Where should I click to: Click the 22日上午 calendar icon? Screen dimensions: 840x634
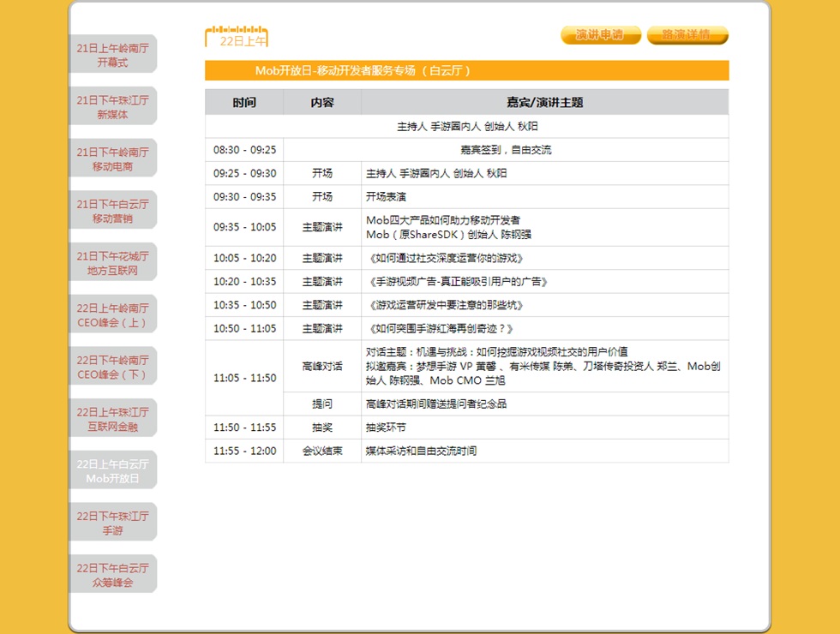coord(237,37)
